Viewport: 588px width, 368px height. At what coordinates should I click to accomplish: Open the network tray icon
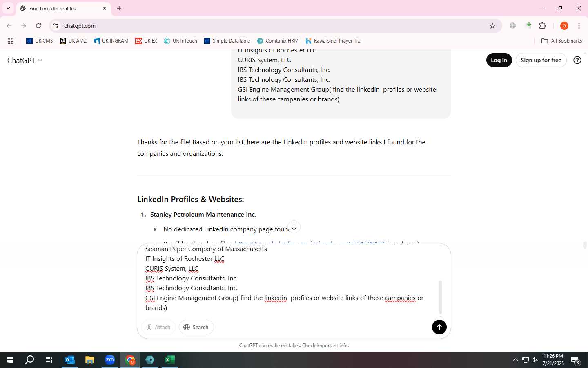(526, 360)
